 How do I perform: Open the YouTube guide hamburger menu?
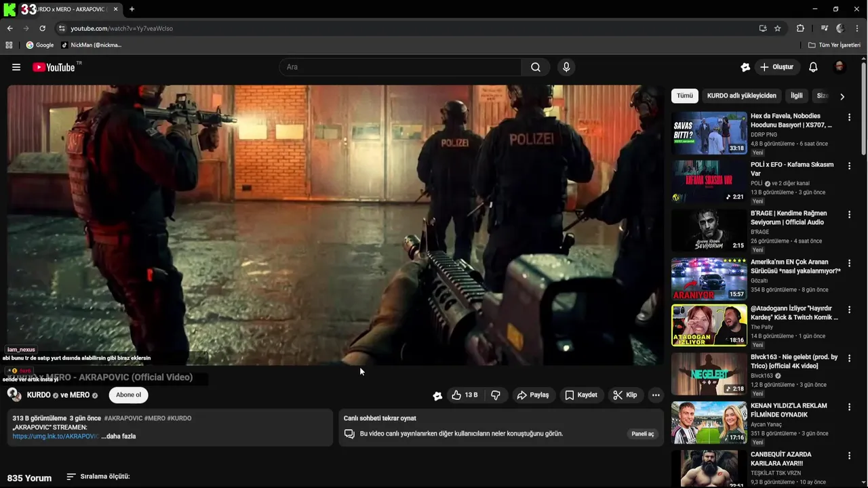pos(16,67)
